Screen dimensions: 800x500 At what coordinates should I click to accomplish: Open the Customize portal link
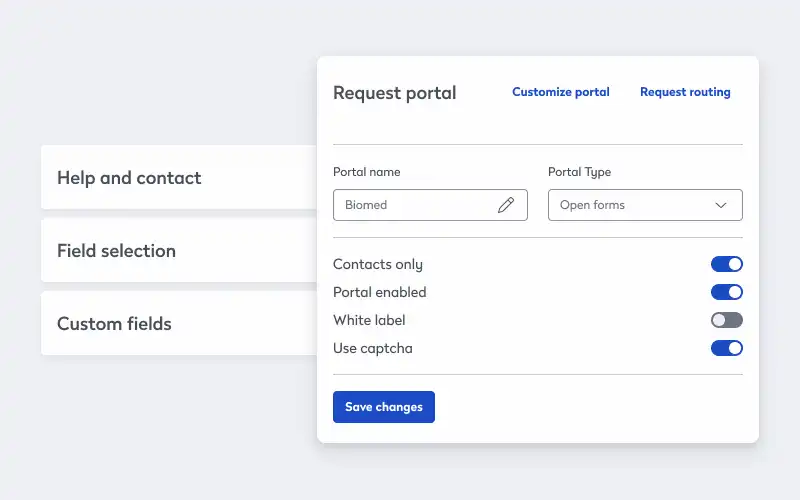pos(561,92)
